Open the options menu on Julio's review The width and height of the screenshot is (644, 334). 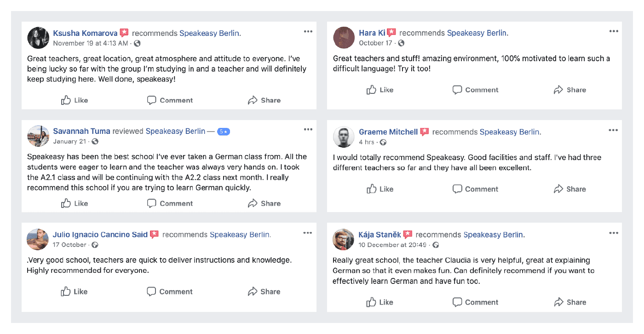click(308, 233)
